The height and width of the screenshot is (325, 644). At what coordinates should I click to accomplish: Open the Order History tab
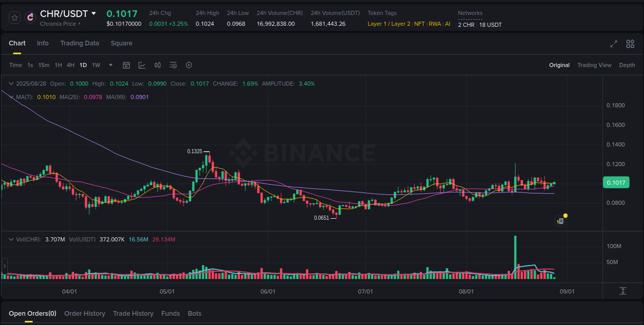84,313
